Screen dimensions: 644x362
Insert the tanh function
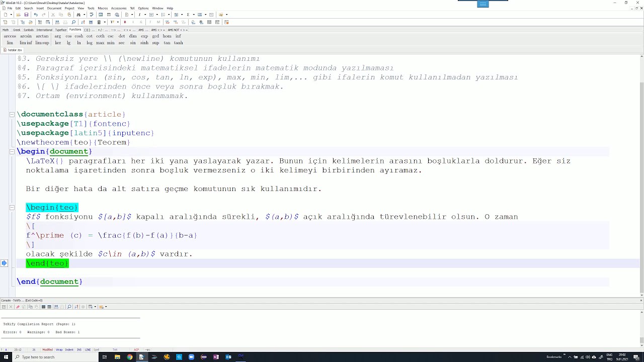point(178,43)
